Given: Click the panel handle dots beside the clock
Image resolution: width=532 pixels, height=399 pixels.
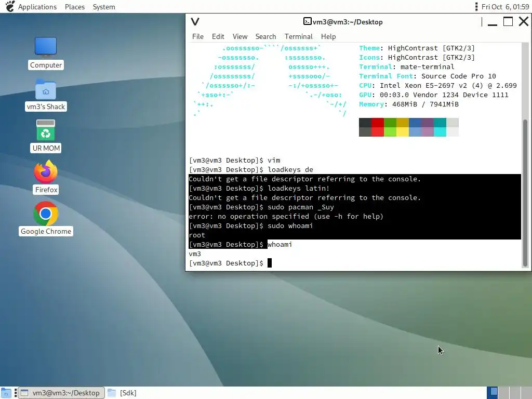Looking at the screenshot, I should tap(476, 7).
